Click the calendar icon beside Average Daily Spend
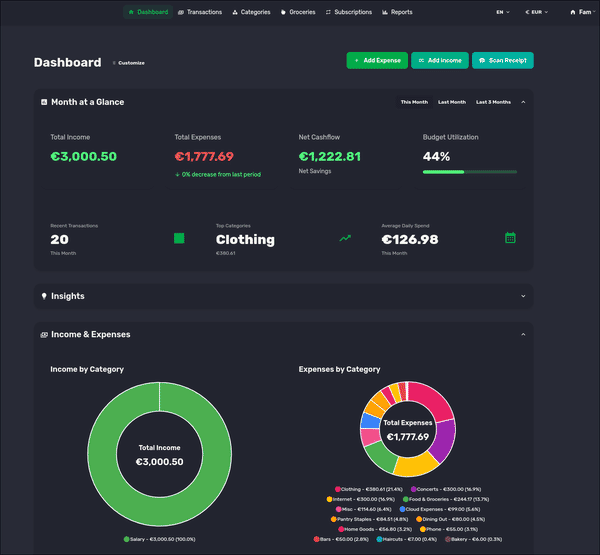 tap(510, 238)
